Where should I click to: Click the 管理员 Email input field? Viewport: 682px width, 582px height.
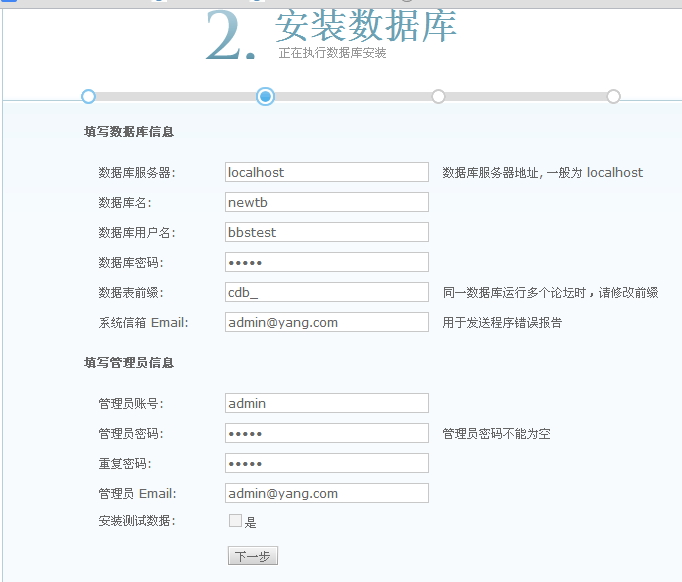pos(327,493)
